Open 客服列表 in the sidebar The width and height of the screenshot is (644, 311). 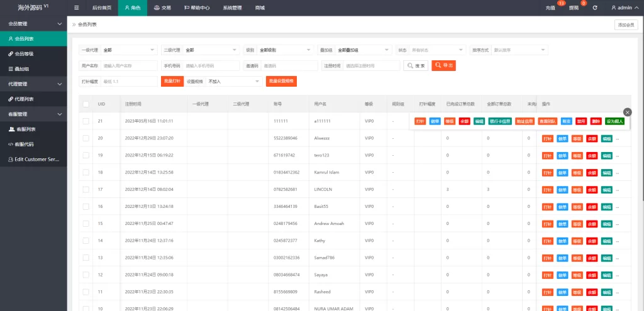tap(26, 129)
